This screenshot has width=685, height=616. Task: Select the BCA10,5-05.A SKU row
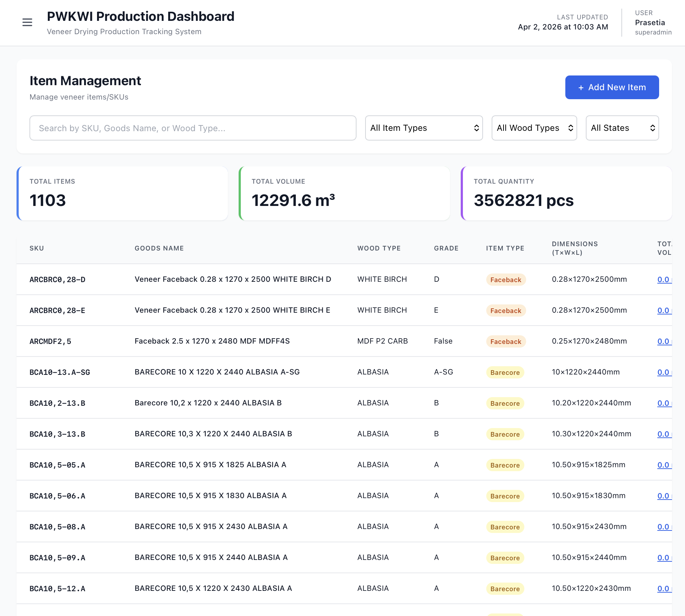click(57, 465)
